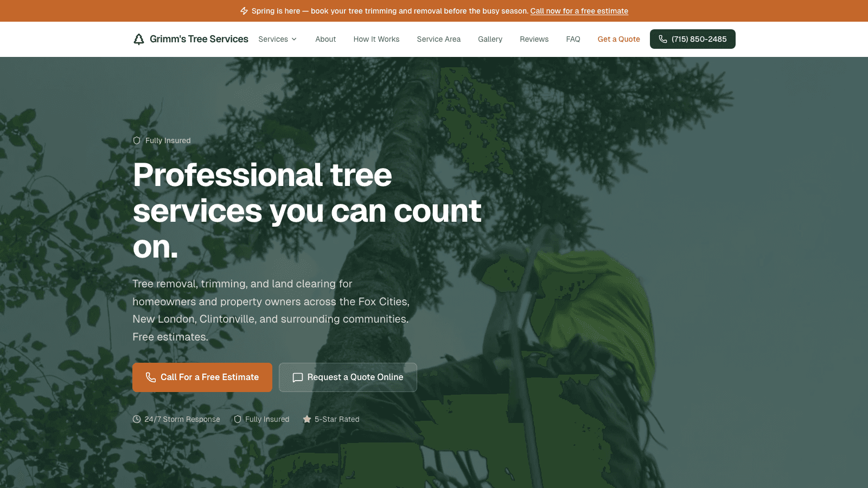The height and width of the screenshot is (488, 868).
Task: Expand the Services dropdown chevron
Action: (294, 39)
